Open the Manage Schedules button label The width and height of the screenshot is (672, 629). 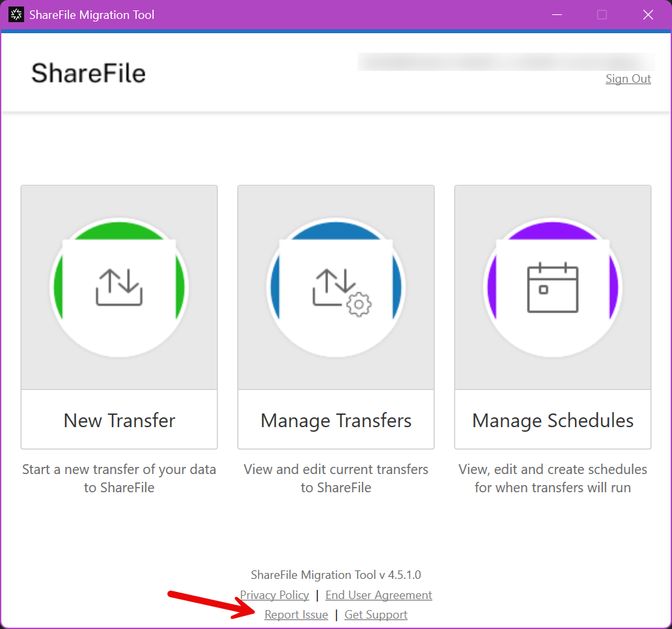tap(553, 421)
